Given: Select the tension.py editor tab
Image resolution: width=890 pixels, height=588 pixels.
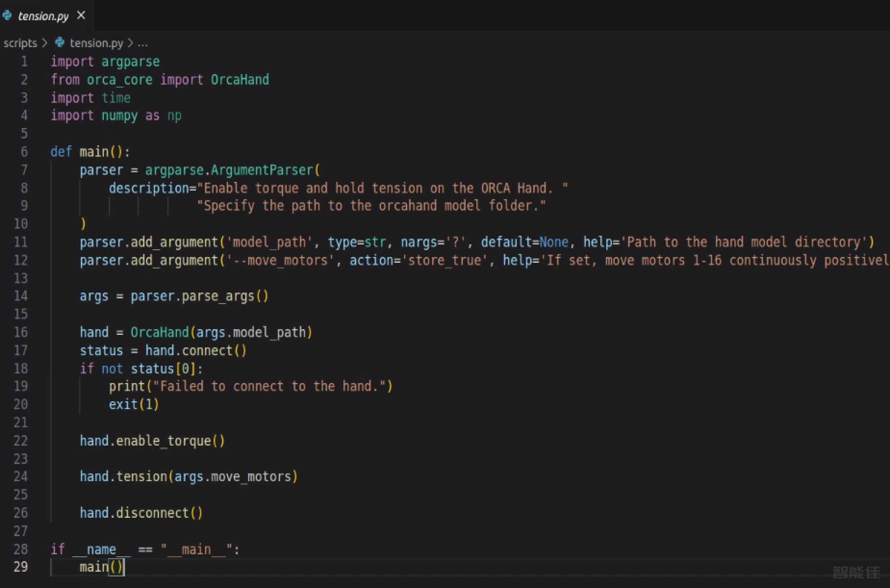Looking at the screenshot, I should click(43, 16).
